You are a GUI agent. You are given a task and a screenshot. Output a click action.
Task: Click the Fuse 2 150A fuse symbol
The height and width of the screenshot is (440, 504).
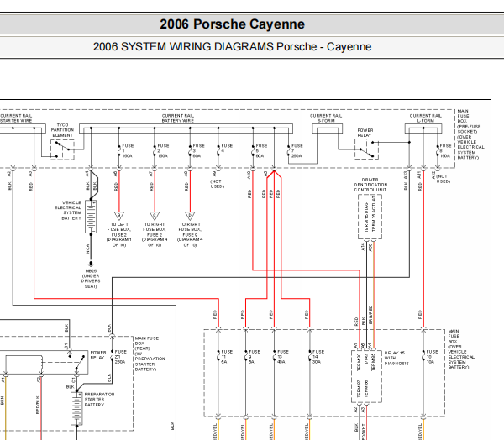pyautogui.click(x=155, y=151)
